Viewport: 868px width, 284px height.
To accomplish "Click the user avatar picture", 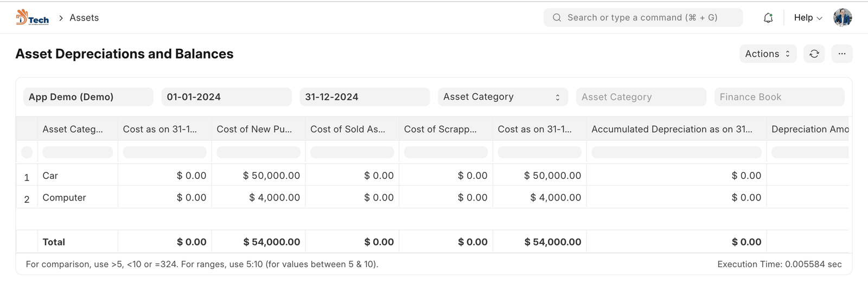I will tap(843, 18).
